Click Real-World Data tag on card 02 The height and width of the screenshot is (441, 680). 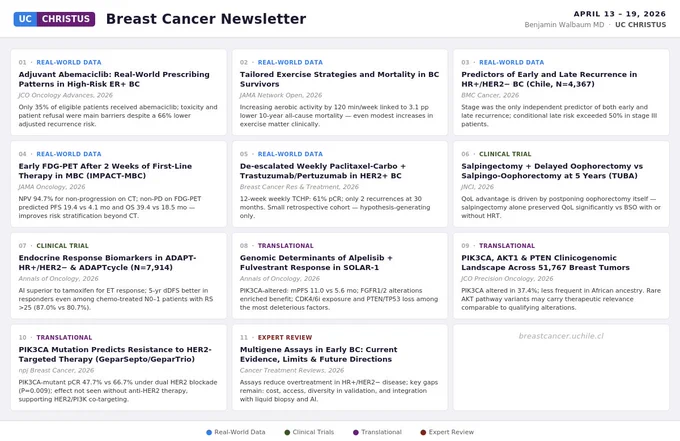(x=290, y=62)
